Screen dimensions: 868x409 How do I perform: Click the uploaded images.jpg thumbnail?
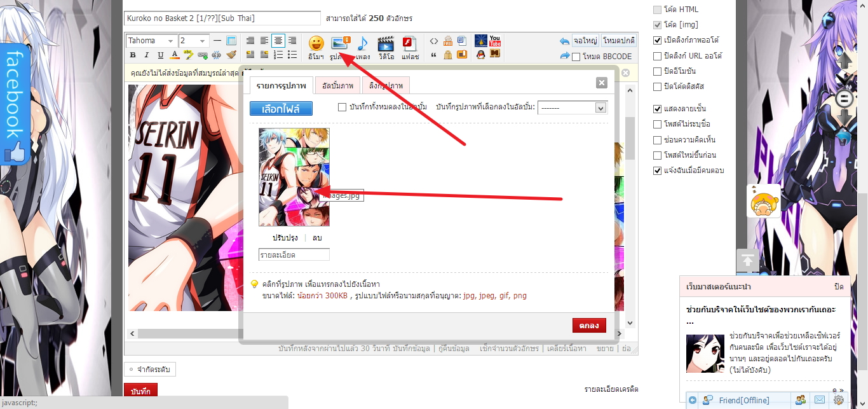(294, 177)
